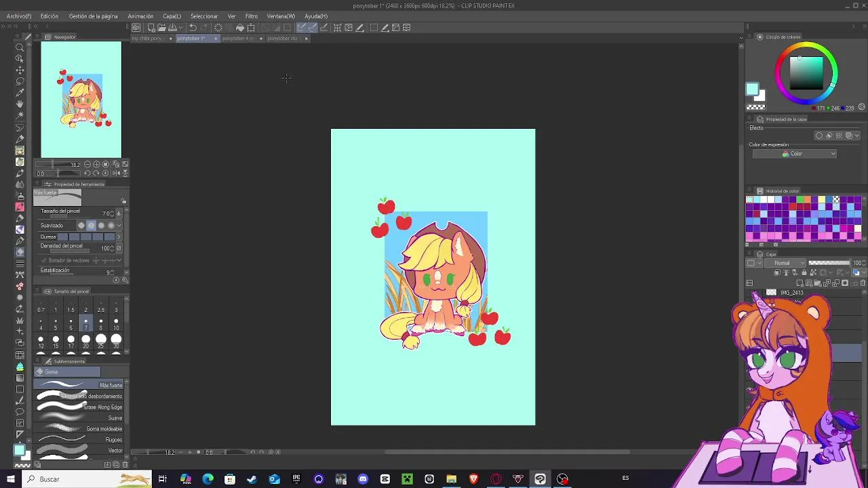Flip horizontal view in Navigator
This screenshot has height=488, width=868.
click(x=115, y=174)
